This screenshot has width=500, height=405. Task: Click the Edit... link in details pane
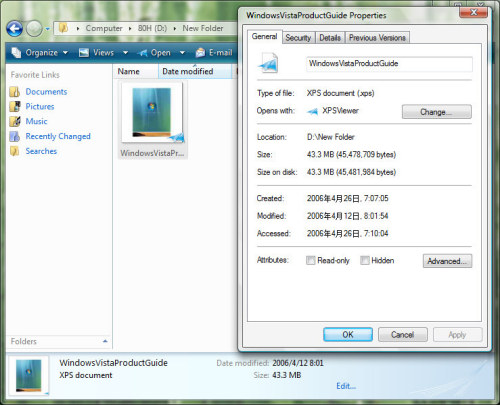point(346,386)
